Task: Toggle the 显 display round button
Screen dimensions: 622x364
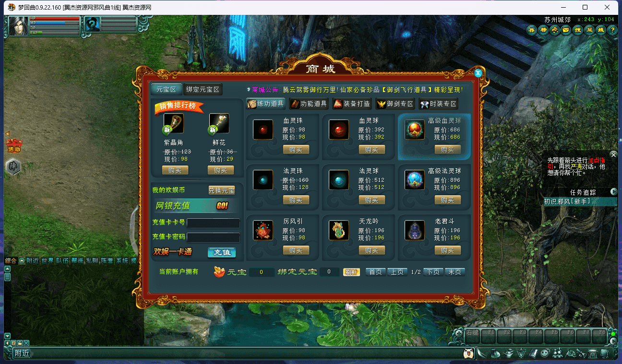Action: coord(589,30)
